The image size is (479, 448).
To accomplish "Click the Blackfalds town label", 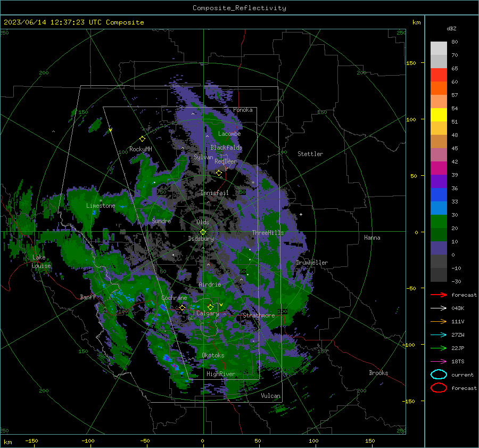I will pos(226,148).
